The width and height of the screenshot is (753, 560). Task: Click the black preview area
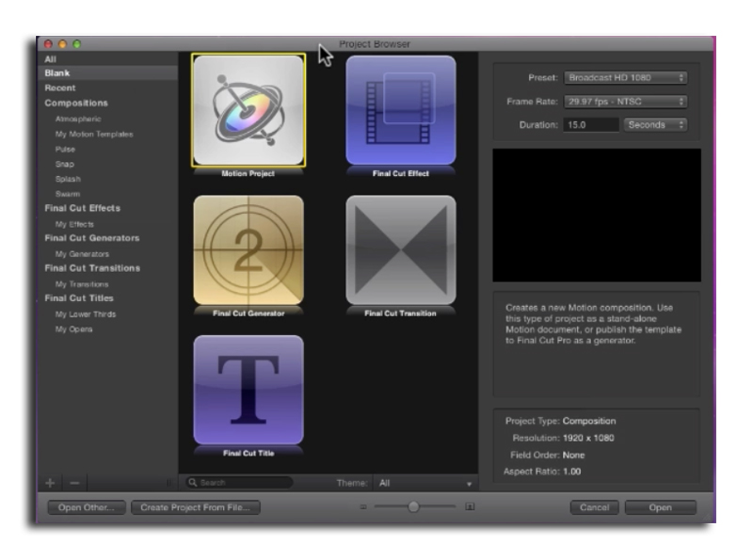pos(597,216)
